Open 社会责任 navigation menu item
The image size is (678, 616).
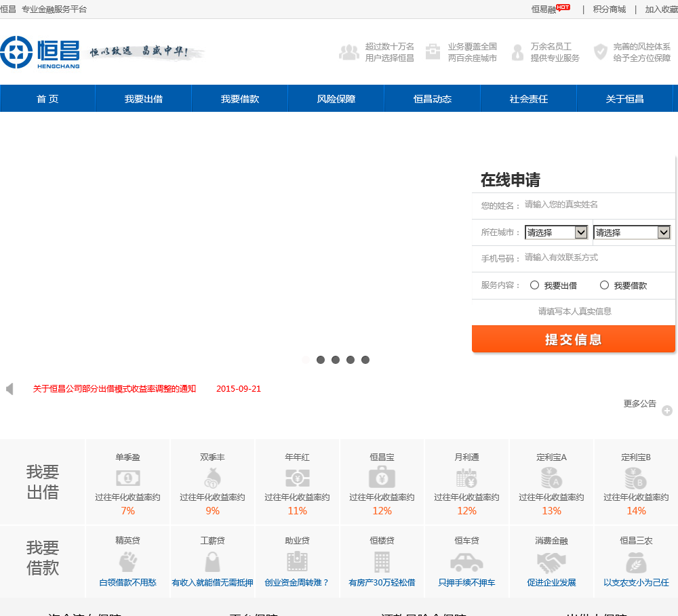528,98
